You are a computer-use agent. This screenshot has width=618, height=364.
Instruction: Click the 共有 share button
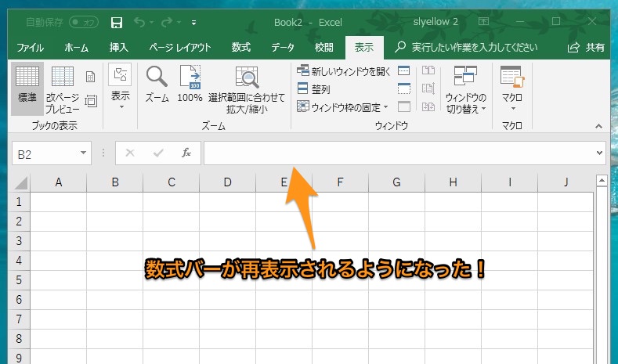tap(587, 48)
